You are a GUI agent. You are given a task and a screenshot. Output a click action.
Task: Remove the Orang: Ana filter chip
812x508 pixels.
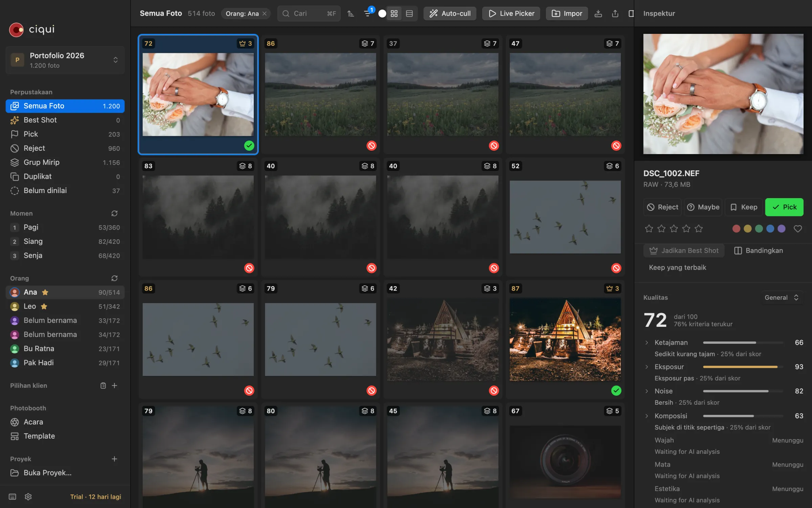(265, 14)
